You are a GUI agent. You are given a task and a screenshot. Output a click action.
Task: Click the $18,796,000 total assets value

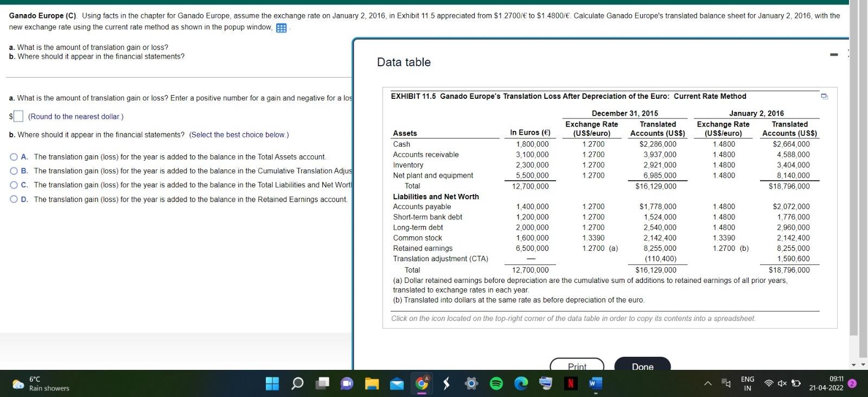click(x=789, y=186)
